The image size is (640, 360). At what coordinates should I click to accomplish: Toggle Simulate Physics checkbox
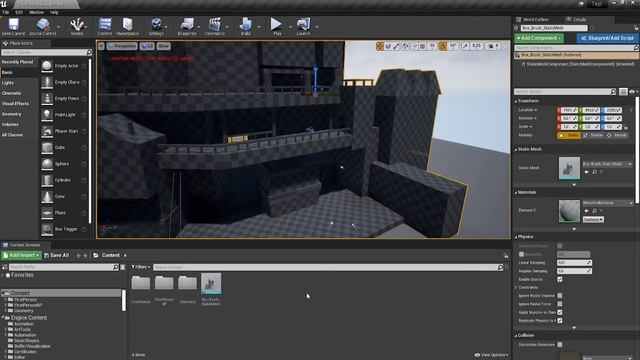(560, 246)
